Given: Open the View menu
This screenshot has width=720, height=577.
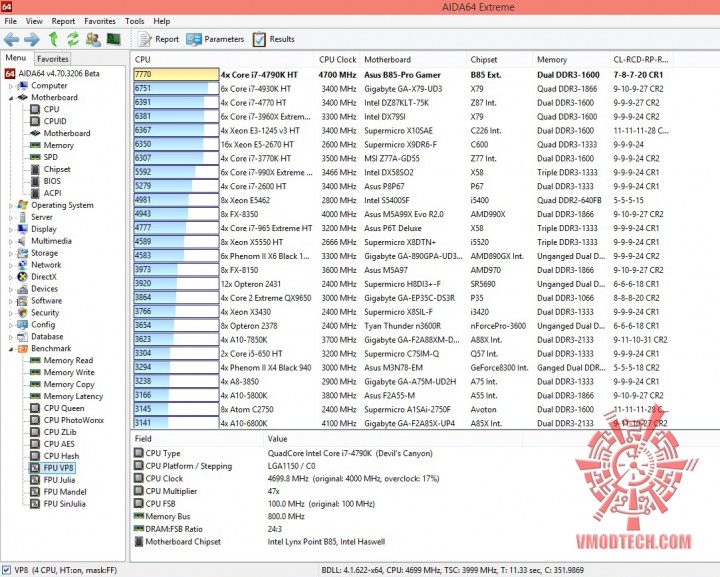Looking at the screenshot, I should tap(34, 21).
